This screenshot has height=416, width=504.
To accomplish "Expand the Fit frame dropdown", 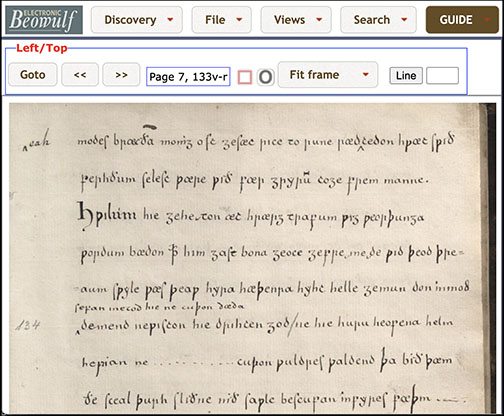I will coord(328,75).
